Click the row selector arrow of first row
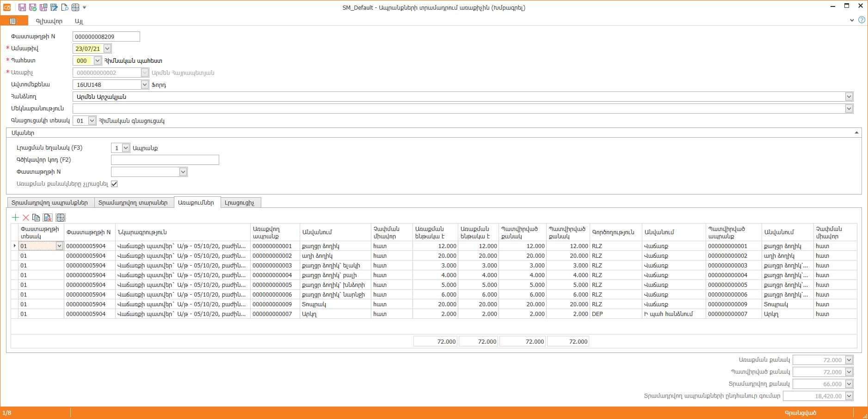 pos(15,246)
